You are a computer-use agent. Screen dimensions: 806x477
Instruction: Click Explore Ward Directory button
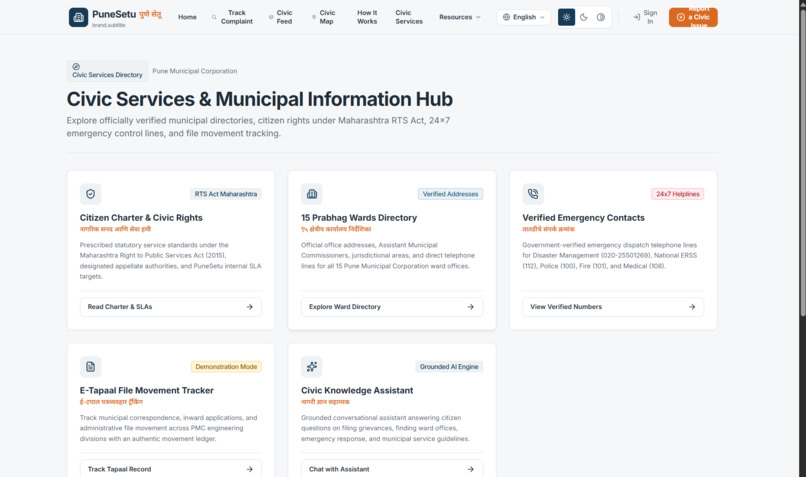click(392, 307)
